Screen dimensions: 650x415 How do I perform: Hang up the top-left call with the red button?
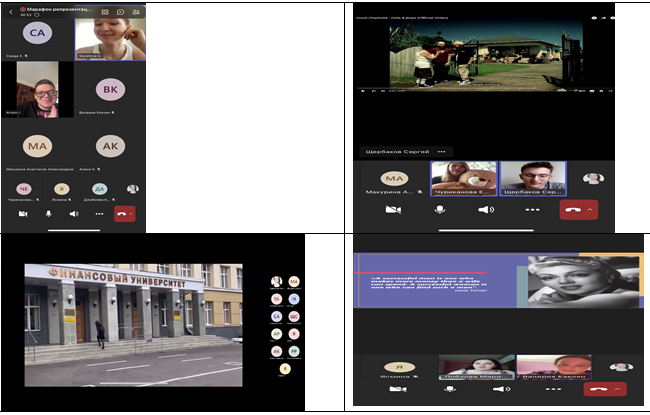(x=121, y=213)
